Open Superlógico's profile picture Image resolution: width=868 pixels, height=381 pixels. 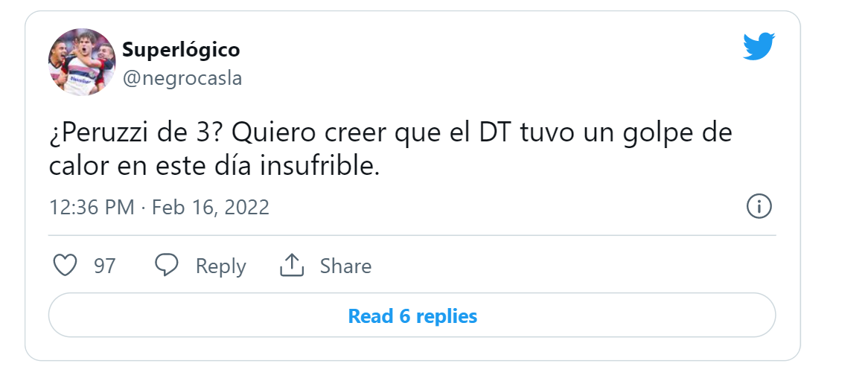coord(82,62)
